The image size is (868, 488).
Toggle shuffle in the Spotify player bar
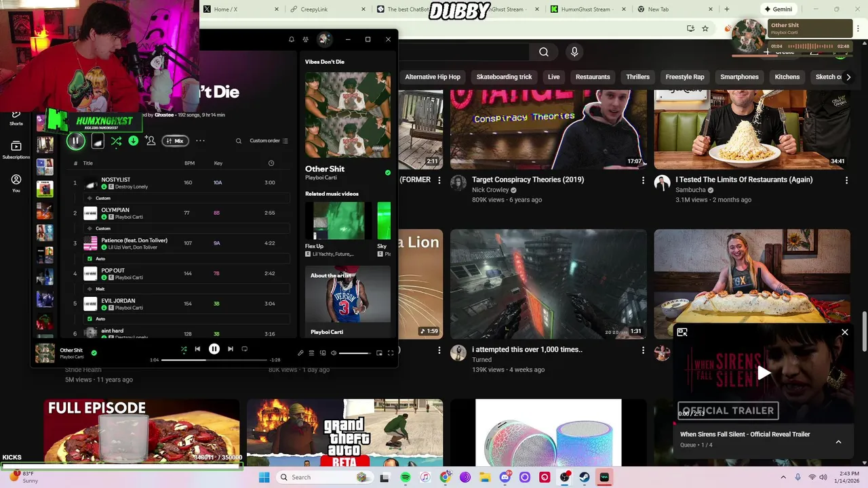(184, 349)
